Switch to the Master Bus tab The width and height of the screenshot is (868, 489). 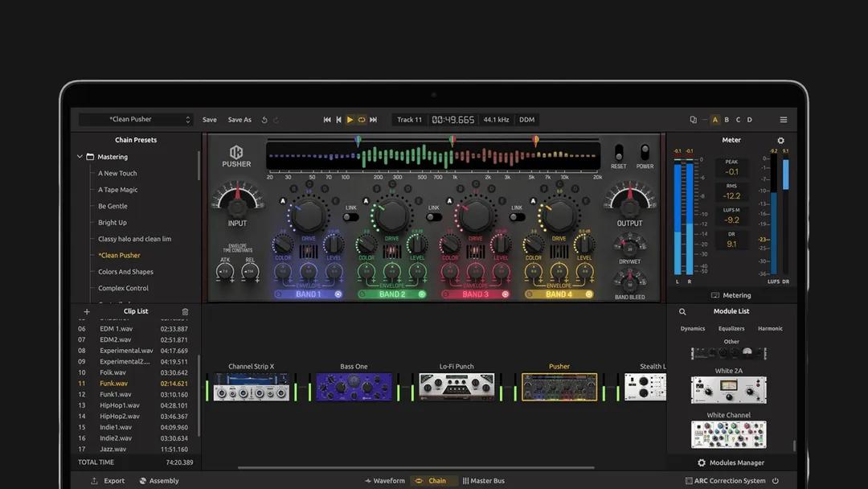tap(483, 480)
